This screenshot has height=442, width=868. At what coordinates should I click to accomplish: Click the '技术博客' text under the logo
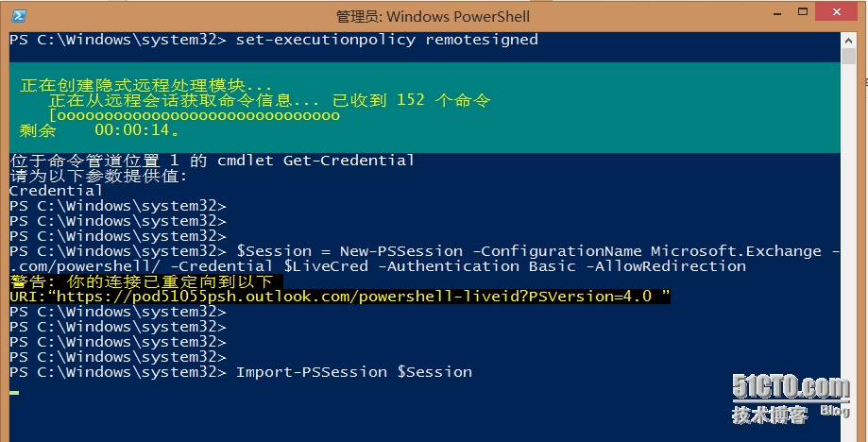(x=770, y=415)
